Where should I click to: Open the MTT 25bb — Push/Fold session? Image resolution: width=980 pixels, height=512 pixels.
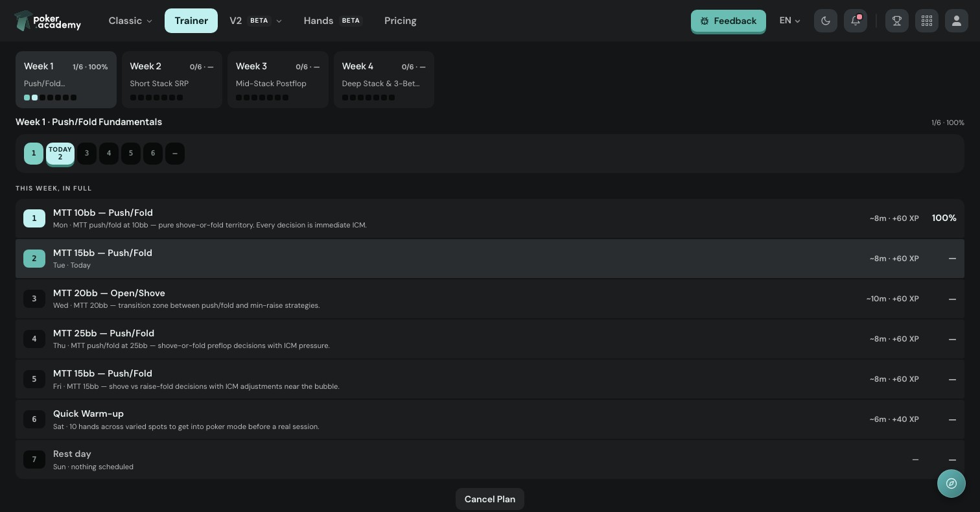pyautogui.click(x=490, y=339)
